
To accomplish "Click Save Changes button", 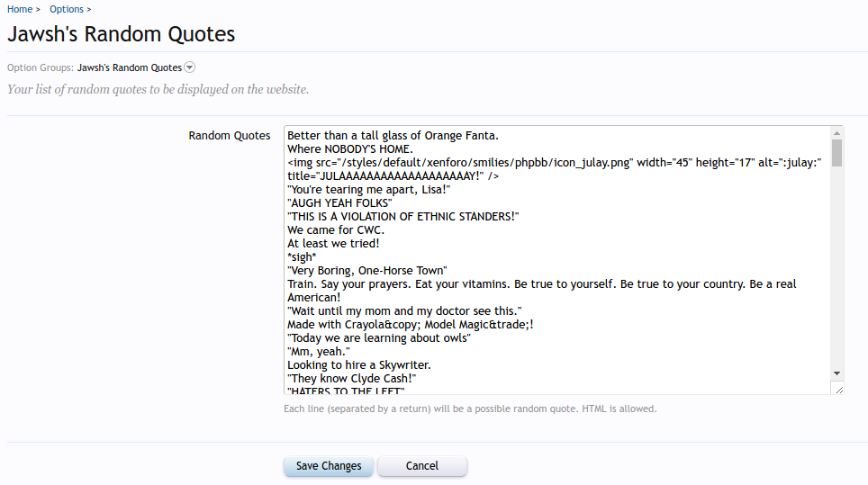I will (x=329, y=465).
